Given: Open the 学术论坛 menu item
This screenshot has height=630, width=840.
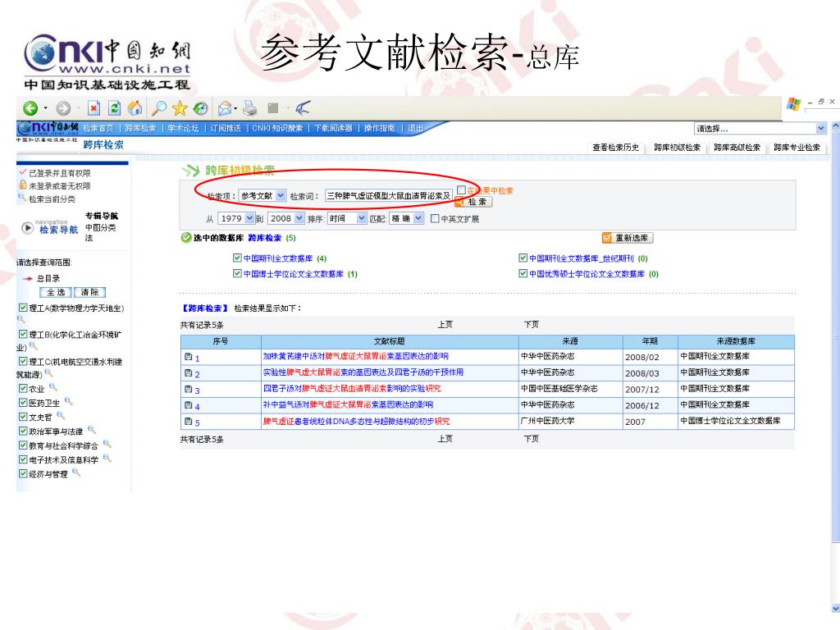Looking at the screenshot, I should pyautogui.click(x=183, y=128).
